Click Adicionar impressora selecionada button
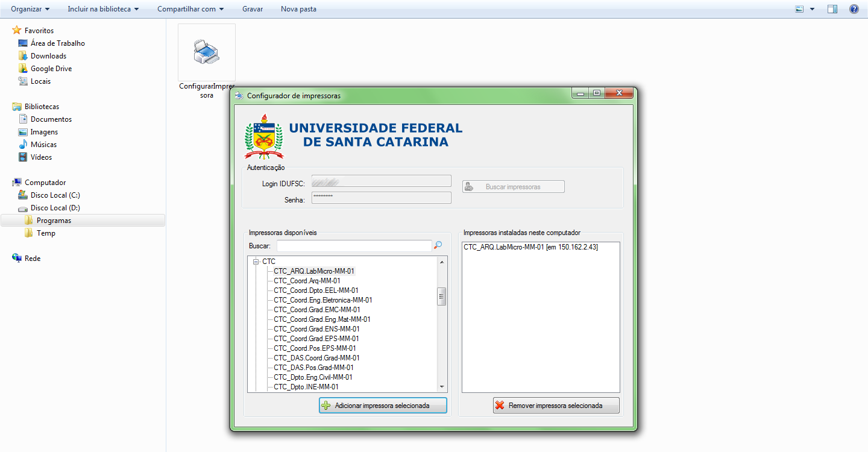 (383, 406)
